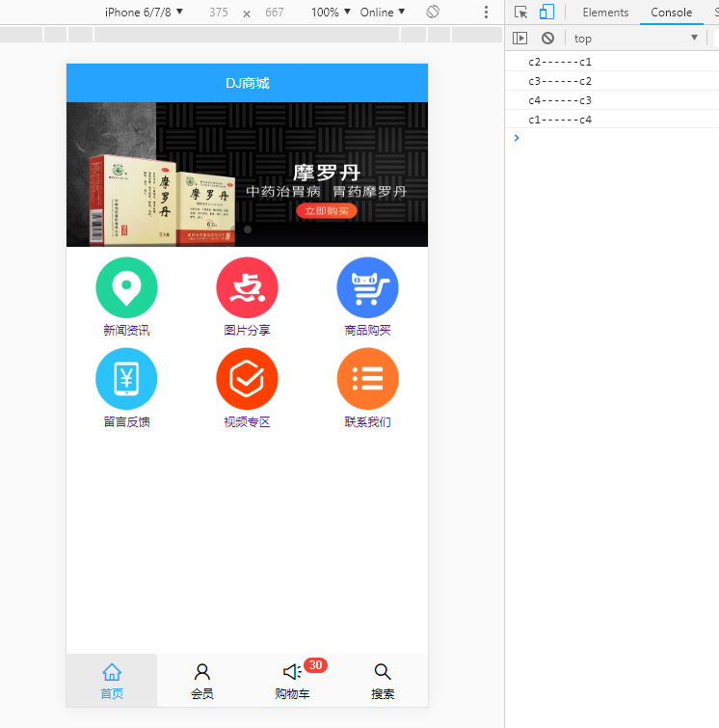
Task: Click the 立即购买 banner button
Action: [x=327, y=211]
